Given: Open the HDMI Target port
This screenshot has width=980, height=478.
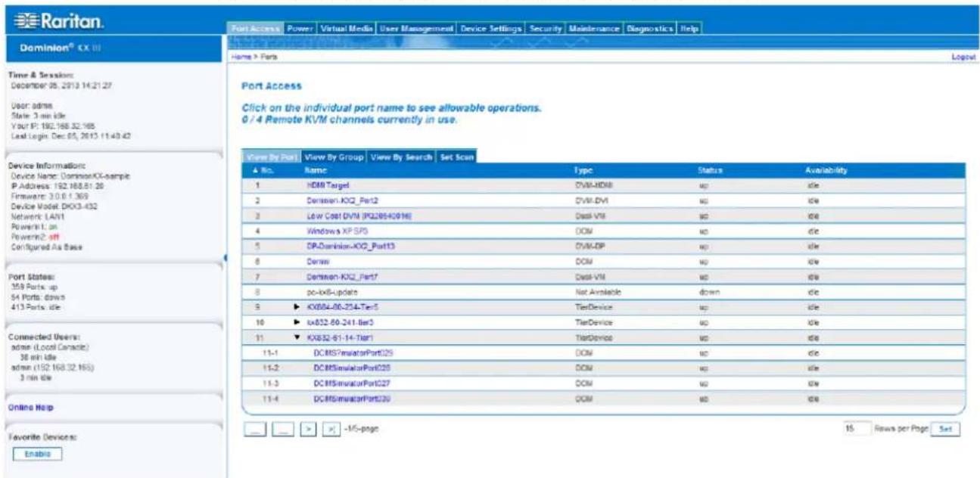Looking at the screenshot, I should [x=328, y=185].
